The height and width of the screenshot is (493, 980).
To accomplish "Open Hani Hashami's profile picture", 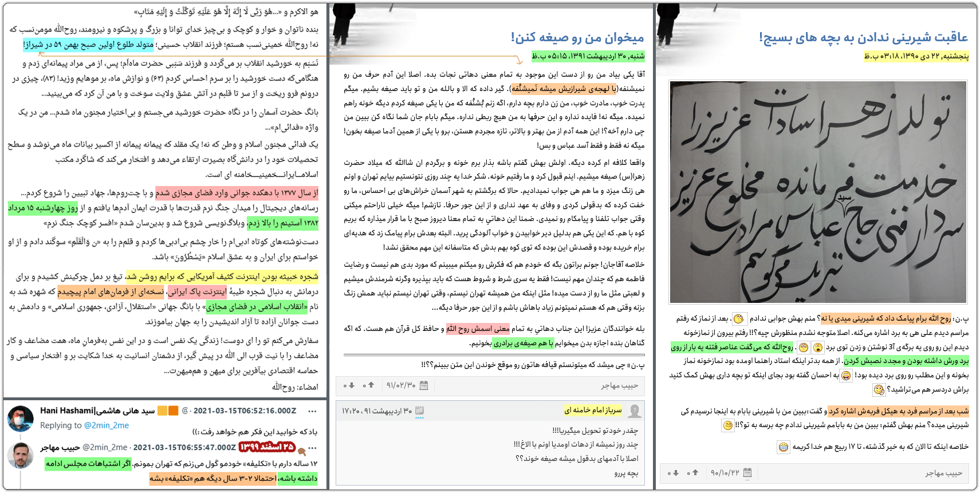I will [x=21, y=419].
